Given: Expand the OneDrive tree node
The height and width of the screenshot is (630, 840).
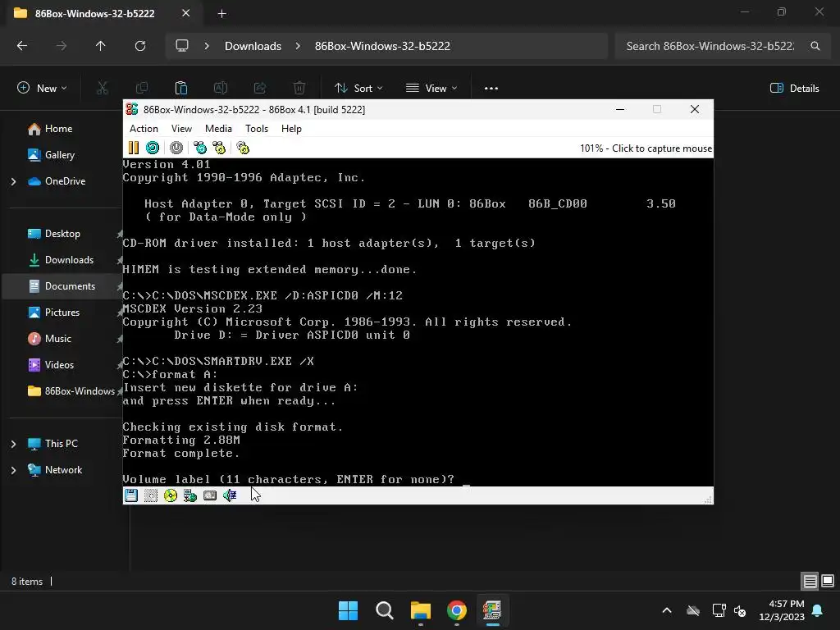Looking at the screenshot, I should point(14,181).
